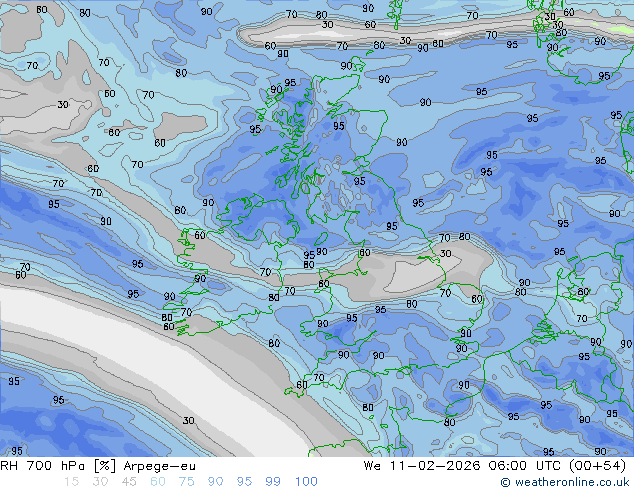This screenshot has height=490, width=634.
Task: Select legend value 30 in color scale
Action: [x=100, y=482]
